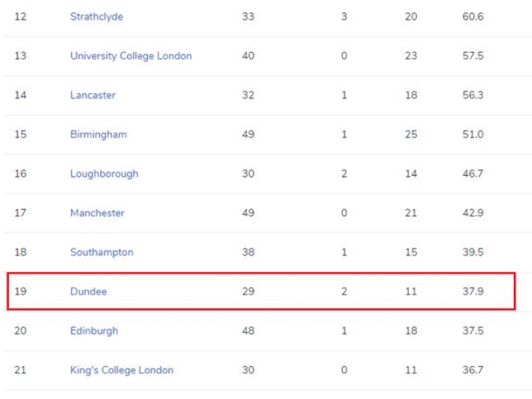Open the Strathclyde university link
The image size is (532, 399).
coord(97,17)
